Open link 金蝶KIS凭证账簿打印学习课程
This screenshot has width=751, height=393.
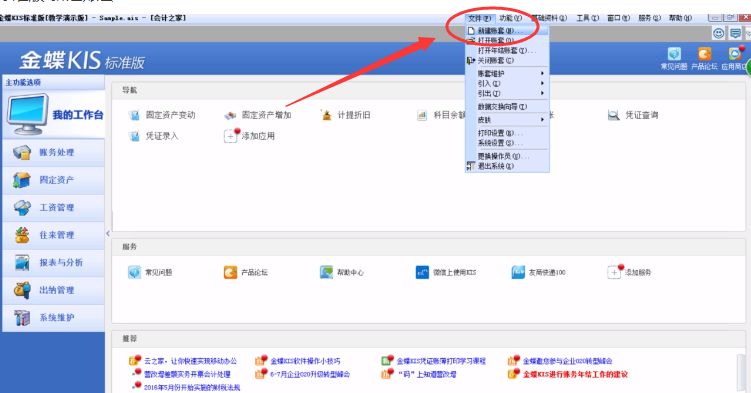(441, 361)
